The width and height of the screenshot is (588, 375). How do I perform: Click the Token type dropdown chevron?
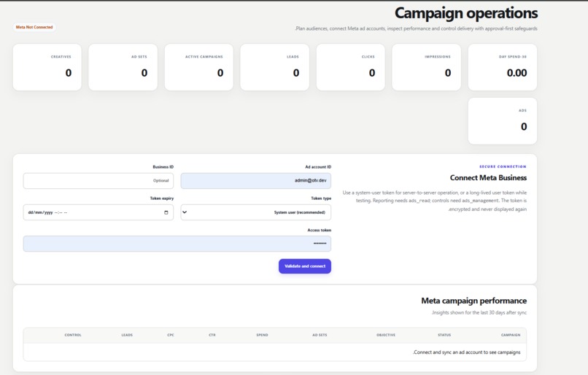pos(185,212)
